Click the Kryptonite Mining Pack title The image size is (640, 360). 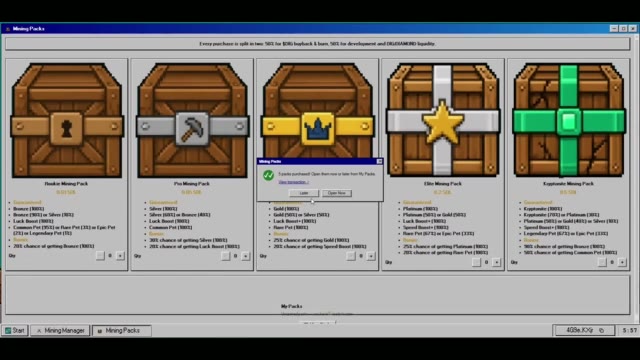click(569, 184)
